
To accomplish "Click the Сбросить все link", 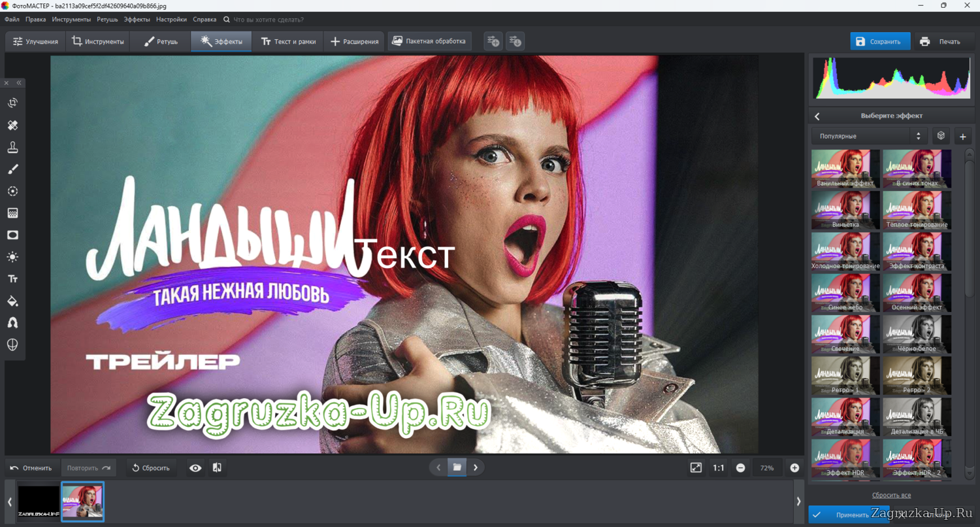I will [x=891, y=495].
